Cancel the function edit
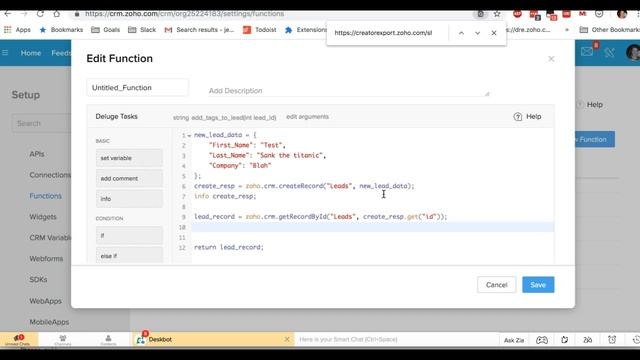 (496, 285)
